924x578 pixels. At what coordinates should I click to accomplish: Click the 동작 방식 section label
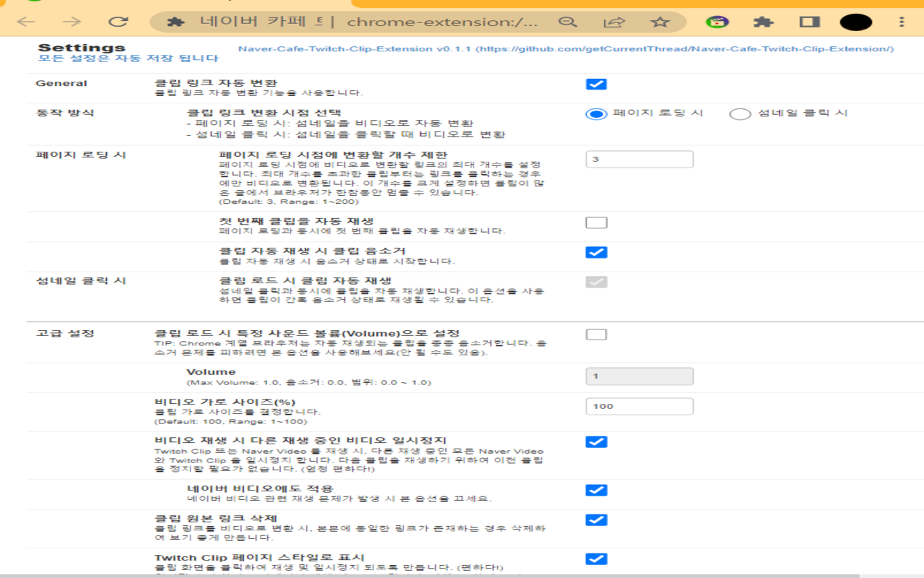[x=65, y=113]
